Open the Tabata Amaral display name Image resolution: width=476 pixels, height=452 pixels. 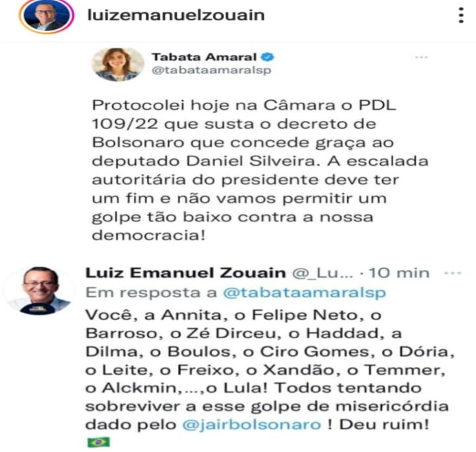tap(204, 57)
